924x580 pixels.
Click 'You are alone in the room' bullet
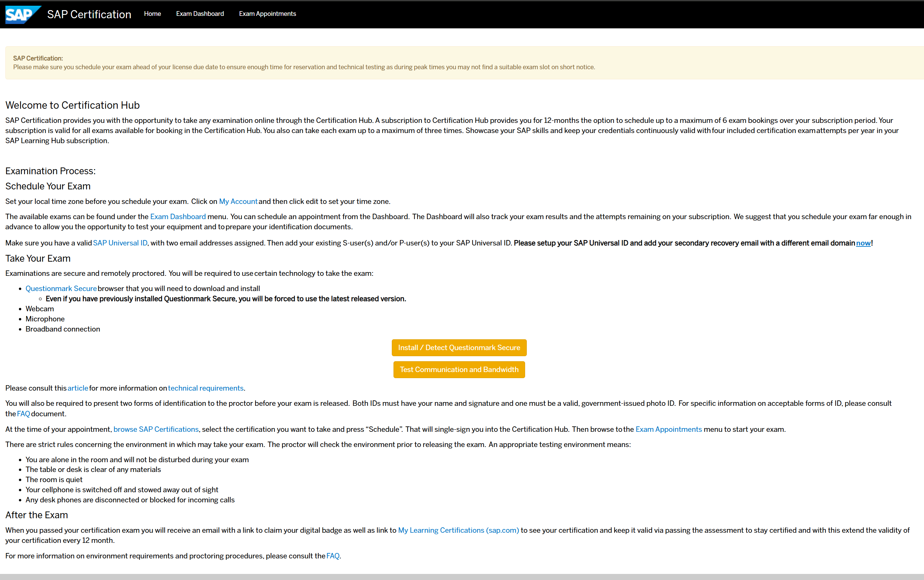pyautogui.click(x=137, y=459)
